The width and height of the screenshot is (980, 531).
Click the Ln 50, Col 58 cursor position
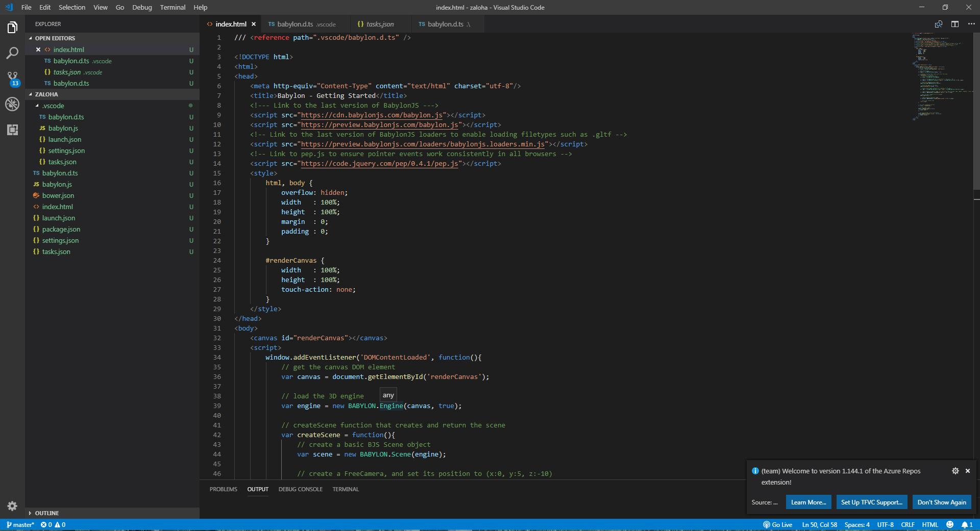click(819, 524)
